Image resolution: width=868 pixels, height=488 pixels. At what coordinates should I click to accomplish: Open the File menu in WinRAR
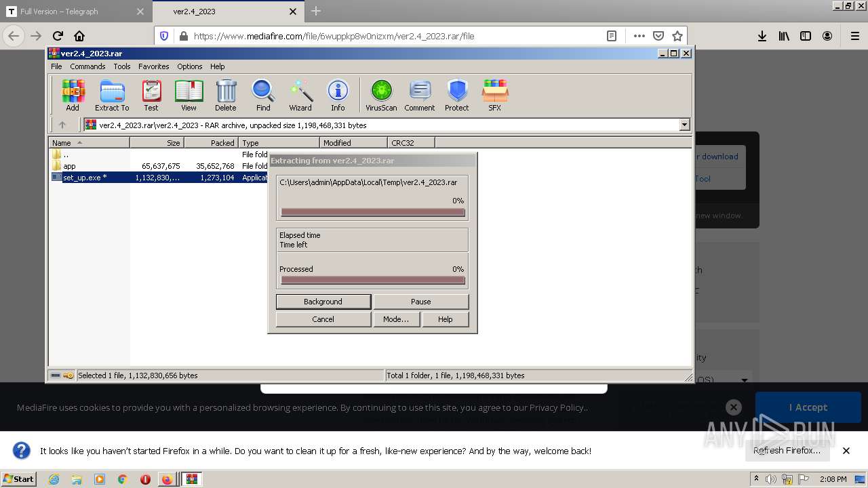pyautogui.click(x=56, y=66)
